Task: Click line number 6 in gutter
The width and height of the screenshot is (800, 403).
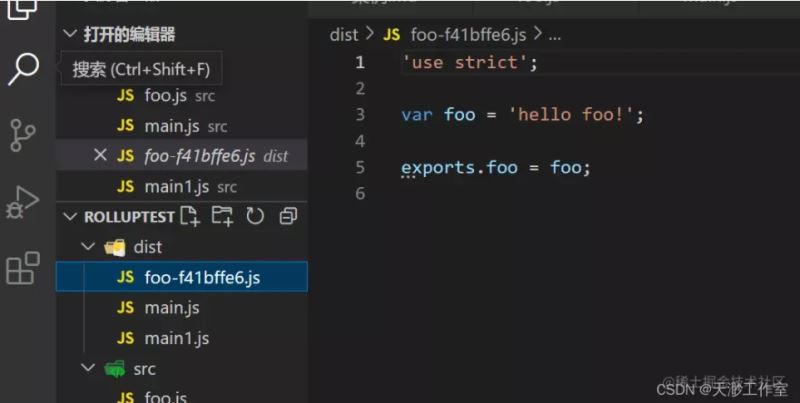Action: 360,193
